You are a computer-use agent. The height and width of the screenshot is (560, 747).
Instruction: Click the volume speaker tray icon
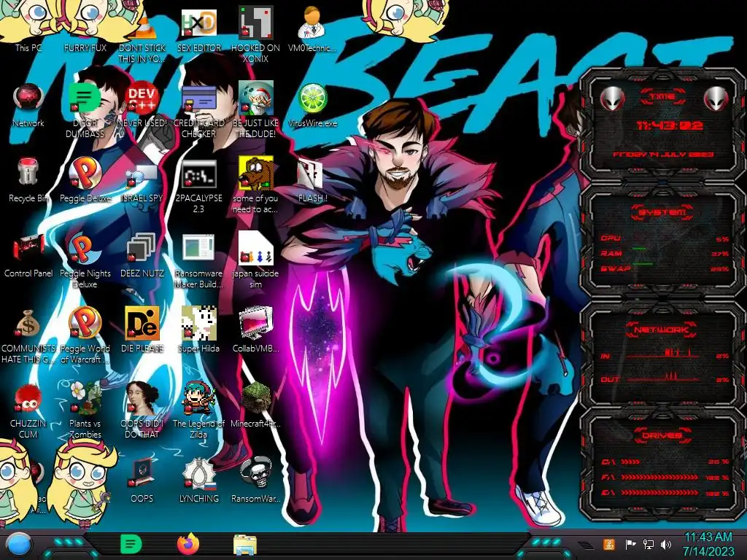click(666, 544)
